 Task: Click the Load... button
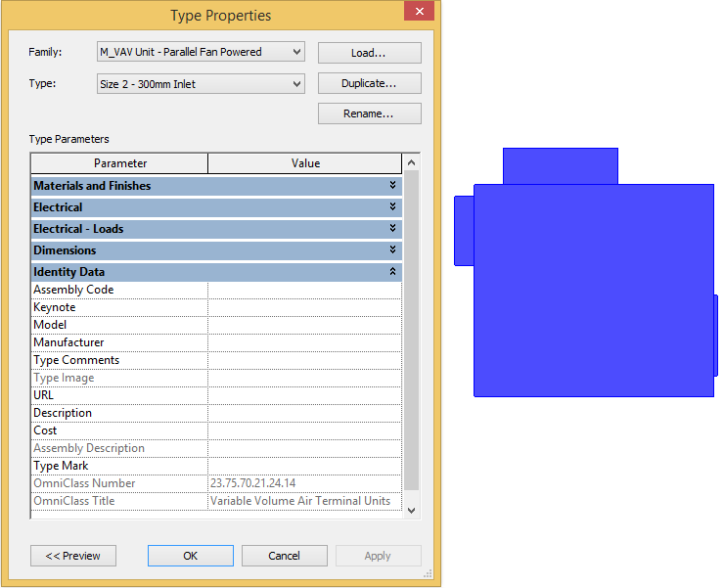(x=370, y=53)
